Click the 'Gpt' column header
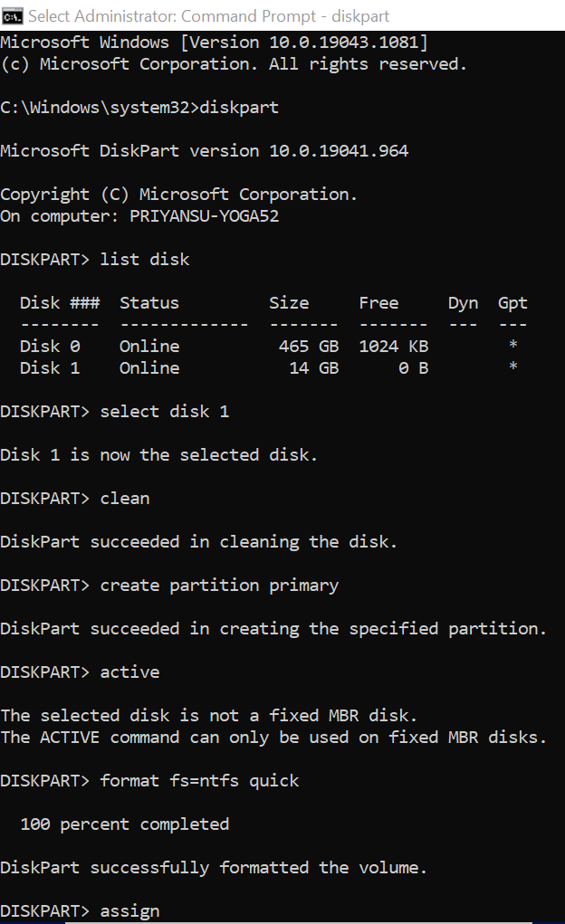The width and height of the screenshot is (565, 924). pos(512,303)
